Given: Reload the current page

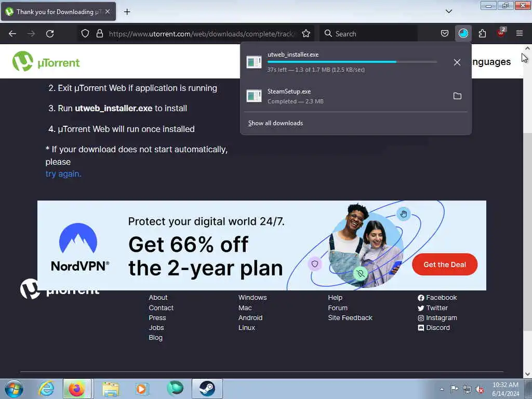Looking at the screenshot, I should pos(50,34).
